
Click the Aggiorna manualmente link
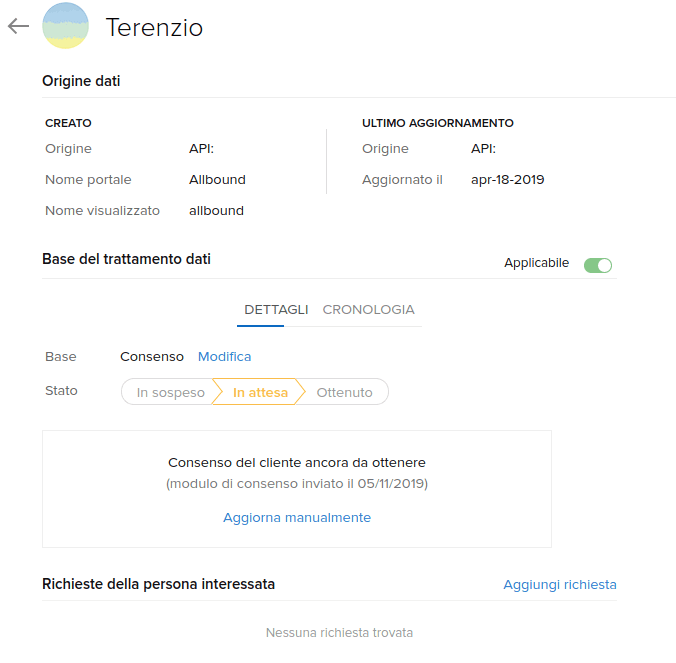pos(297,518)
